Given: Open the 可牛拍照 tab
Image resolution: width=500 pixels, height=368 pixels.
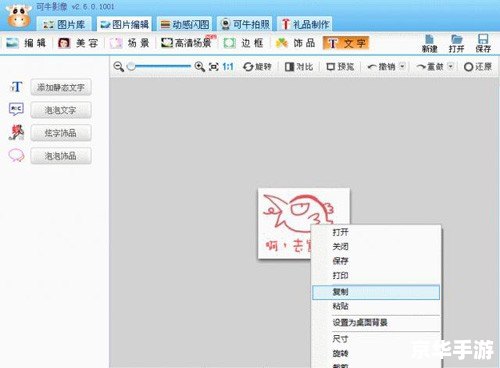Looking at the screenshot, I should 244,24.
